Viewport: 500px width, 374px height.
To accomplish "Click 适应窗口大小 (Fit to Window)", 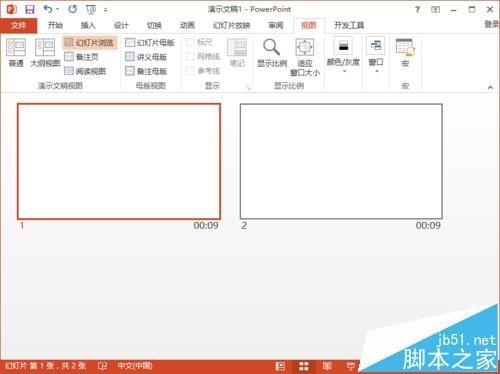I will (305, 57).
